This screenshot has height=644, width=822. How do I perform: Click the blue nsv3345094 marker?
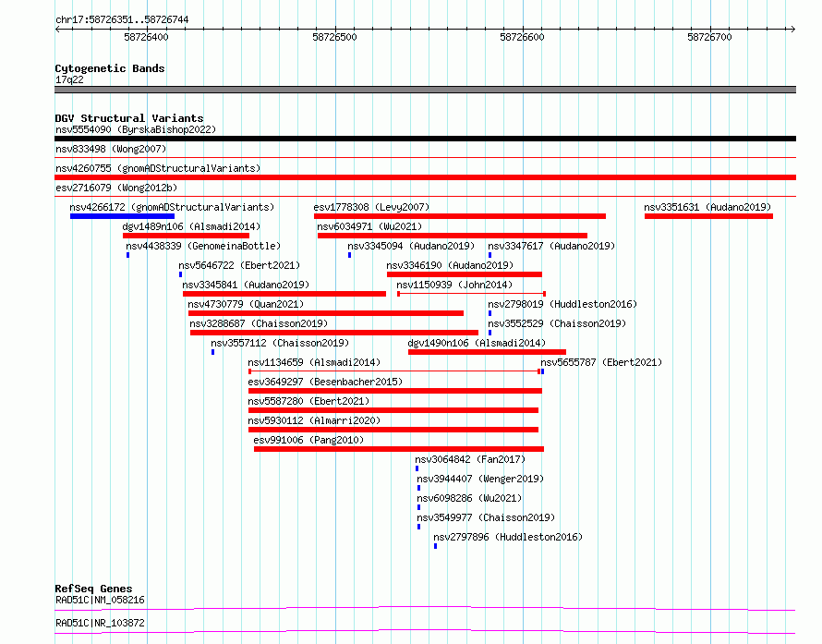pyautogui.click(x=349, y=255)
